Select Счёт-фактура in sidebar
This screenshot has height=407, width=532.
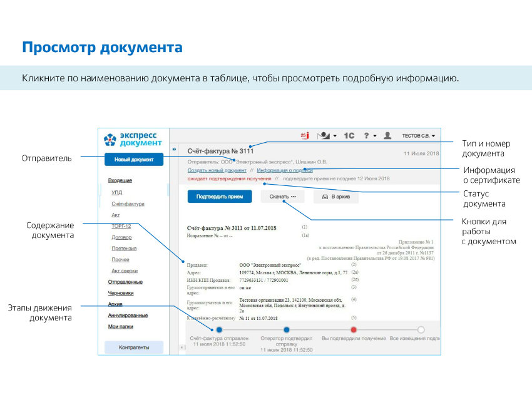tap(128, 203)
